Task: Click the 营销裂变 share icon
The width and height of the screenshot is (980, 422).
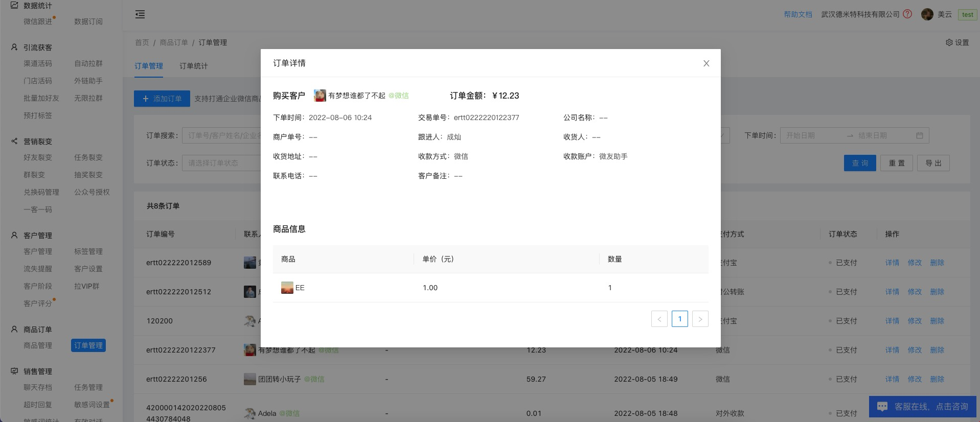Action: pyautogui.click(x=14, y=141)
